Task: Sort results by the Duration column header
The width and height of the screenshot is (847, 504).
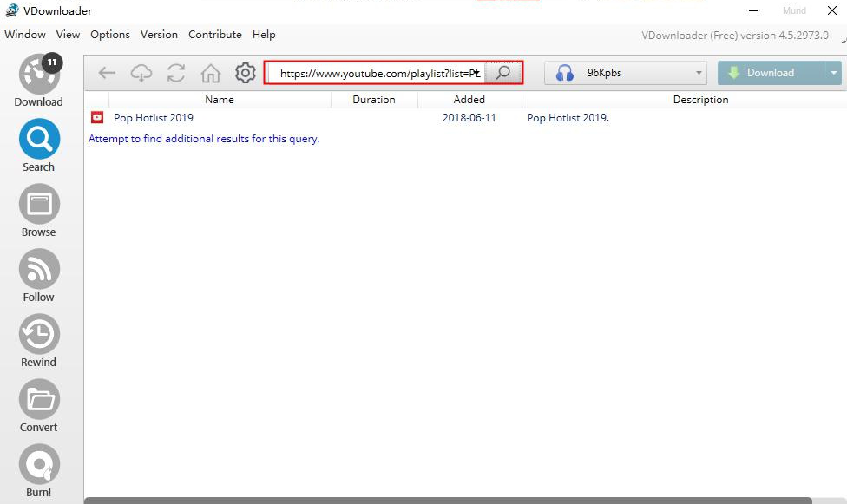Action: click(x=374, y=100)
